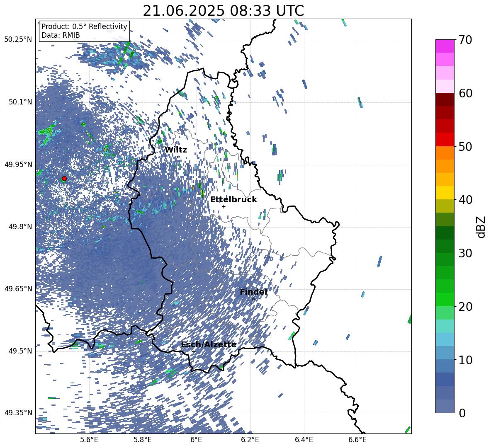Click the dBZ colorbar axis label

[x=481, y=227]
